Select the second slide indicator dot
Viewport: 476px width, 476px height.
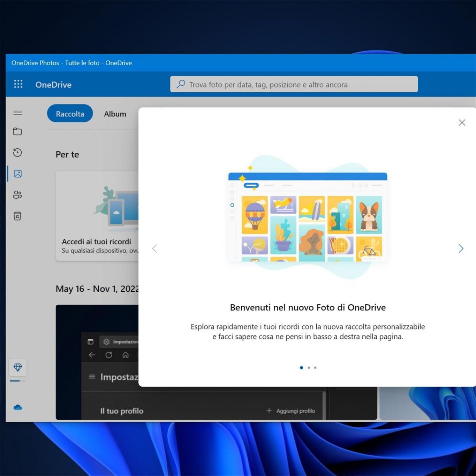point(309,368)
